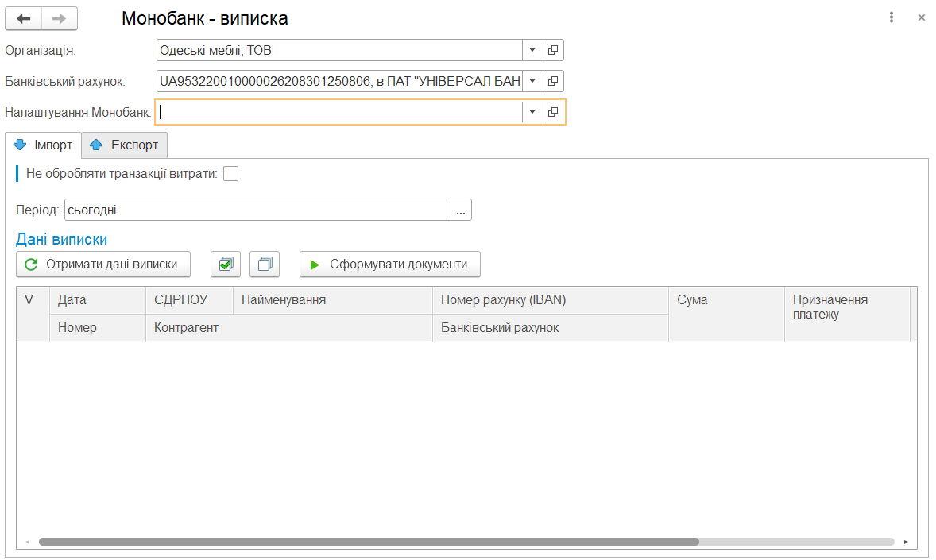Click the Період input field

click(257, 210)
